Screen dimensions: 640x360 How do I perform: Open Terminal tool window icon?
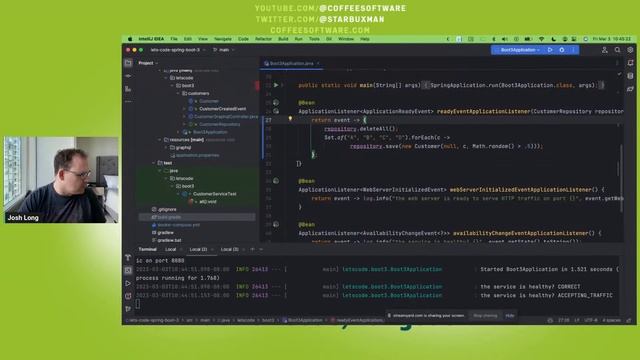(x=128, y=270)
